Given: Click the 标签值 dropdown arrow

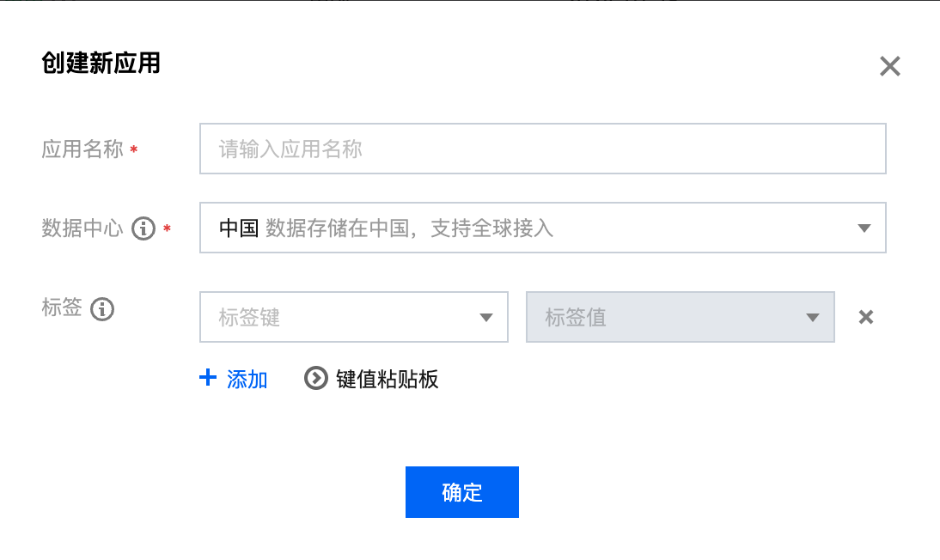Looking at the screenshot, I should pos(813,318).
